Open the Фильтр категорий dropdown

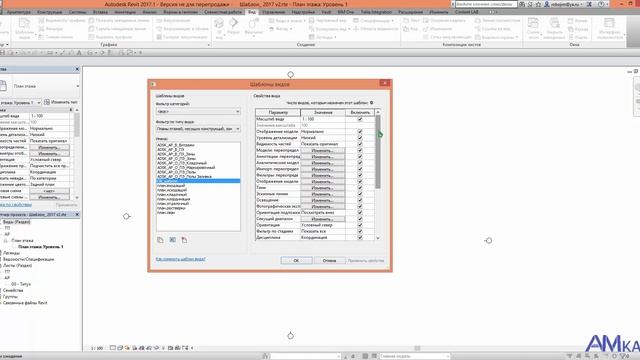click(x=198, y=111)
